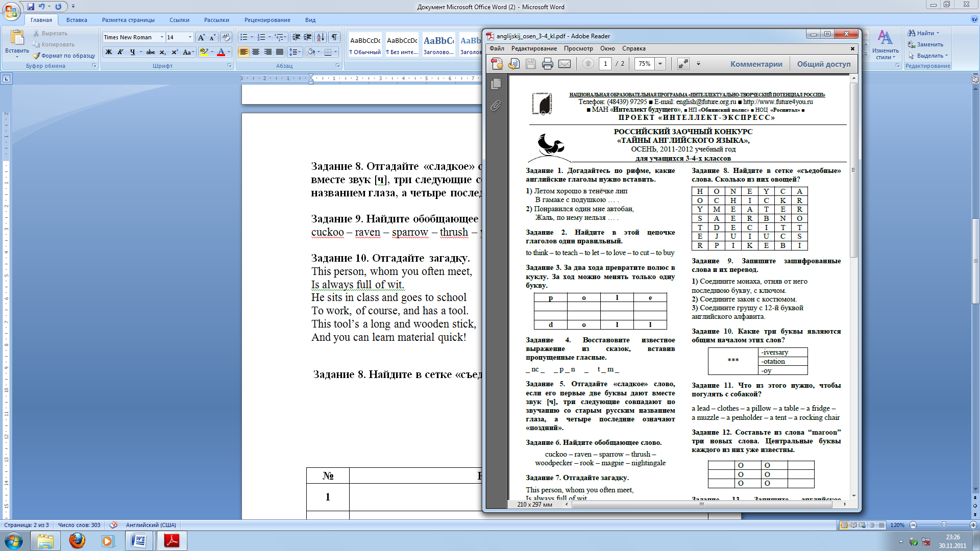Toggle underline Ч formatting

[x=133, y=52]
